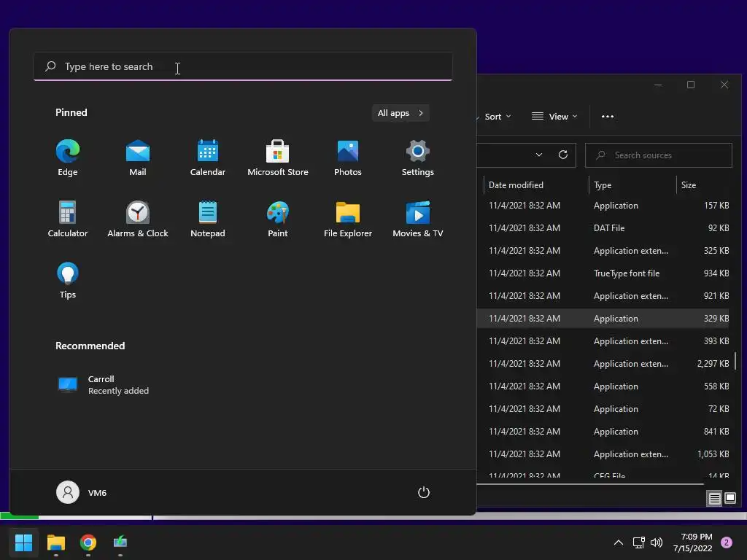
Task: Show hidden system tray icons
Action: [x=619, y=542]
